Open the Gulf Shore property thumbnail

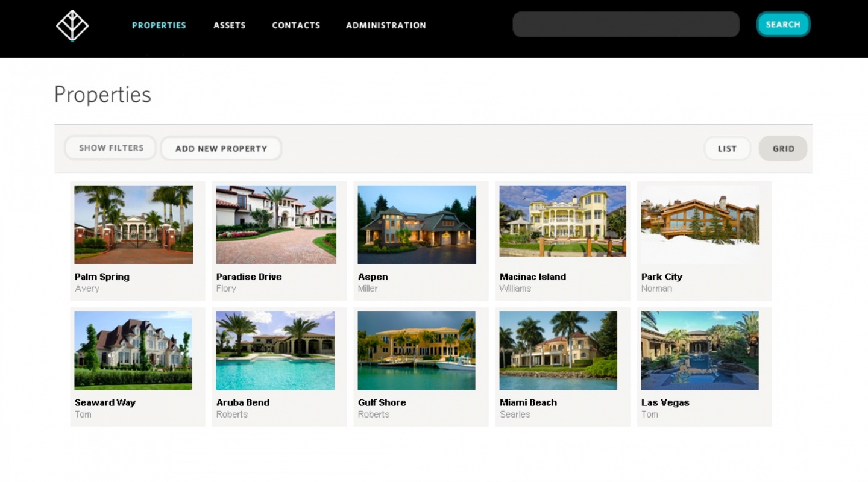417,351
